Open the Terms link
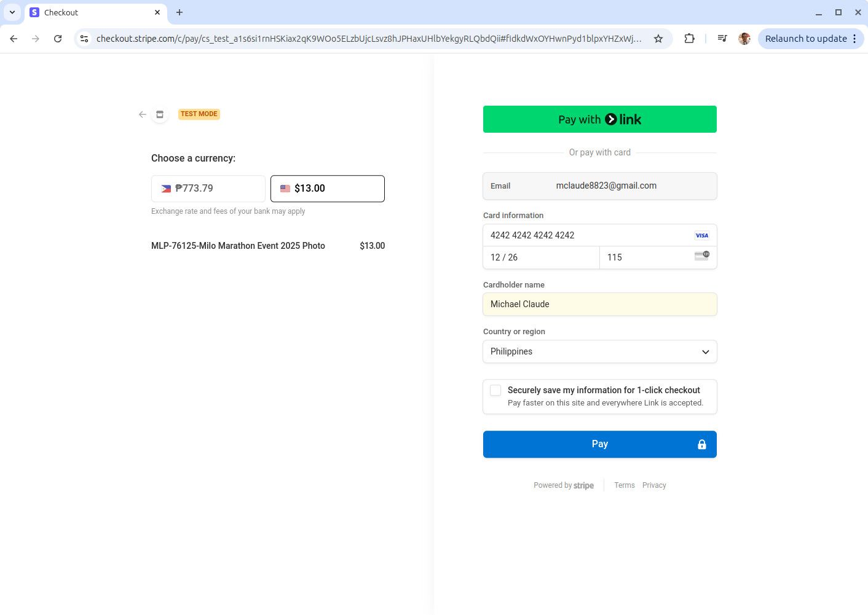Viewport: 868px width, 615px height. [x=624, y=485]
